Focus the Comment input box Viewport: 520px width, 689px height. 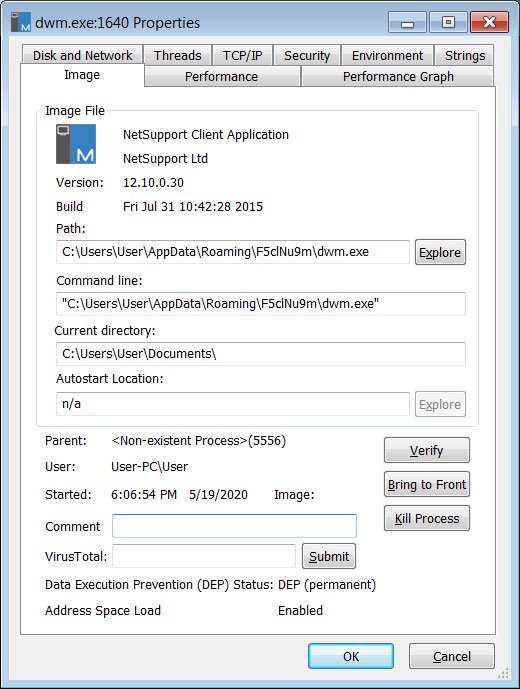click(234, 526)
